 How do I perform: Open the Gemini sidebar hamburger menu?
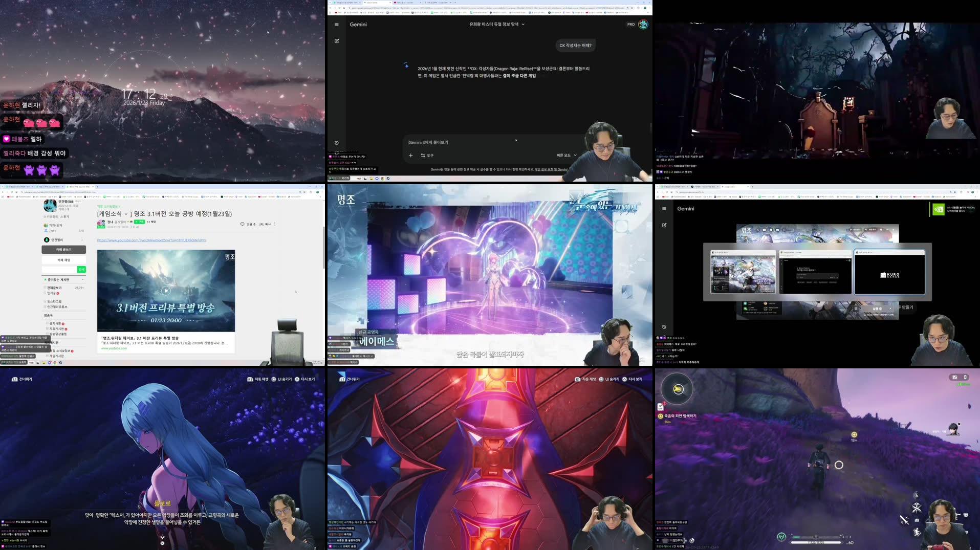[336, 24]
